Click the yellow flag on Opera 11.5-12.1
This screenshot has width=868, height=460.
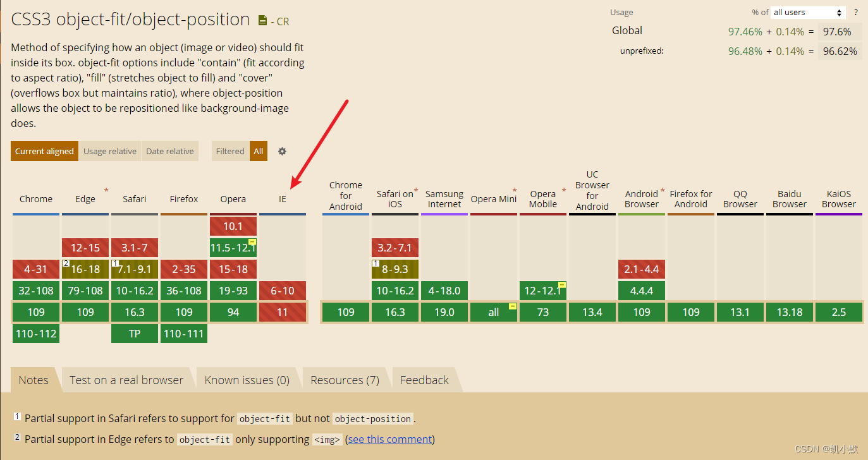click(252, 242)
